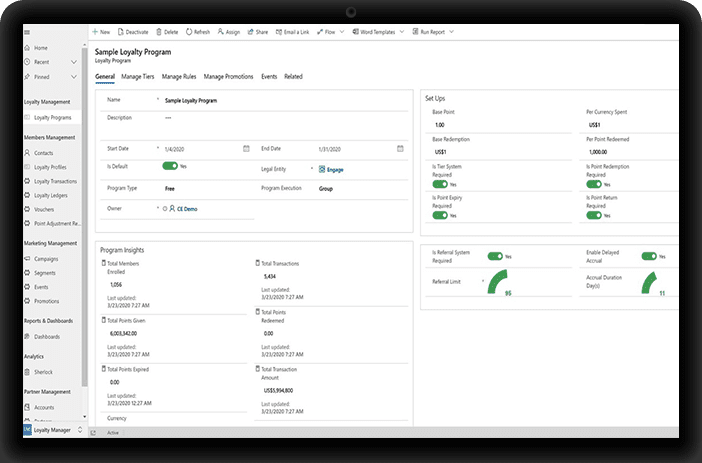The width and height of the screenshot is (702, 463).
Task: Switch to the Manage Promotions tab
Action: click(228, 76)
